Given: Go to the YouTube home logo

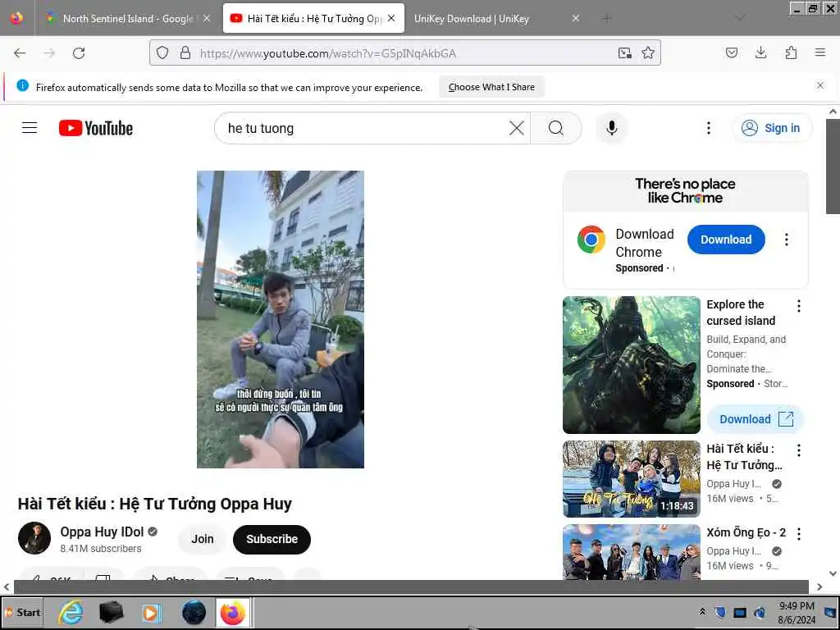Looking at the screenshot, I should (x=96, y=128).
